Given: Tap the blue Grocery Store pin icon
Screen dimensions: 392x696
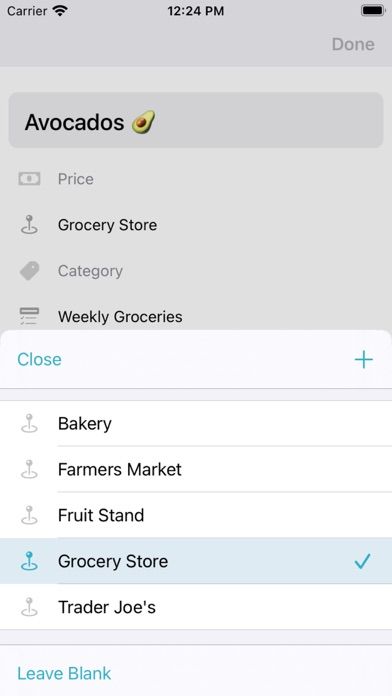Looking at the screenshot, I should [x=29, y=561].
